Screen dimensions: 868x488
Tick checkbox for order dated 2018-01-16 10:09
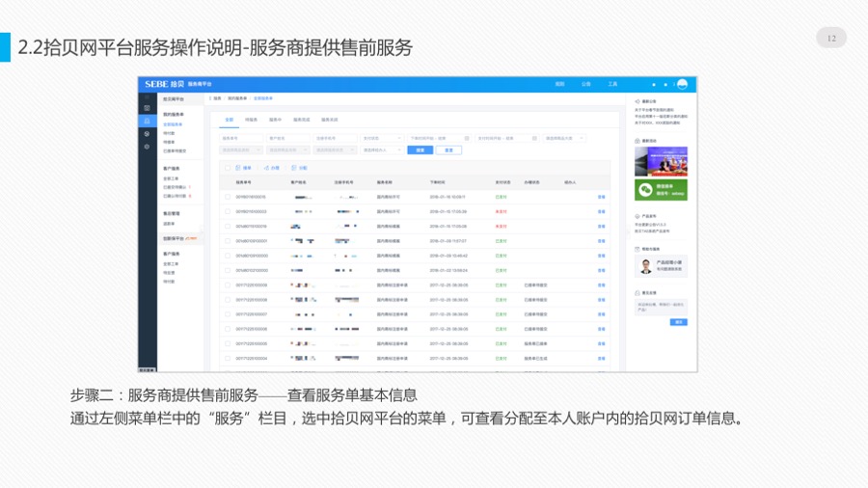coord(228,197)
